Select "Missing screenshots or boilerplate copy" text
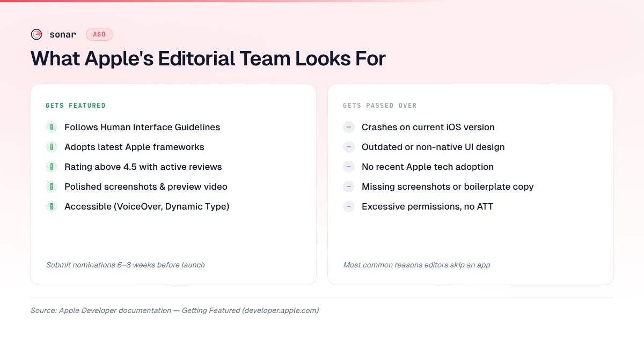The image size is (644, 343). click(x=448, y=187)
